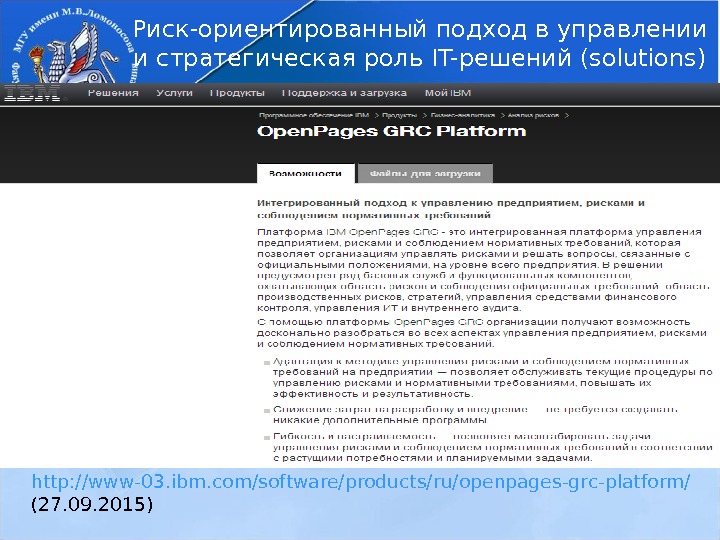Viewport: 720px width, 540px height.
Task: Open the Решения menu
Action: point(113,93)
